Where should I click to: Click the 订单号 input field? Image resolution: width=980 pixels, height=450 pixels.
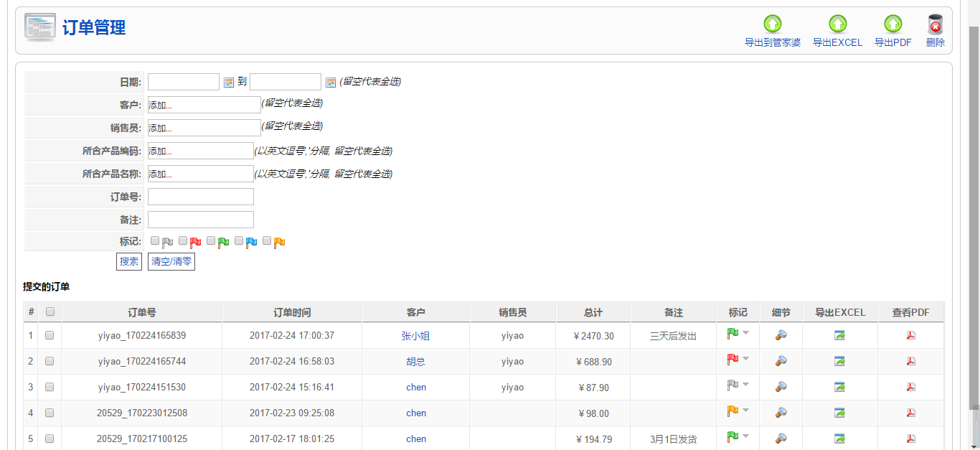(x=200, y=197)
